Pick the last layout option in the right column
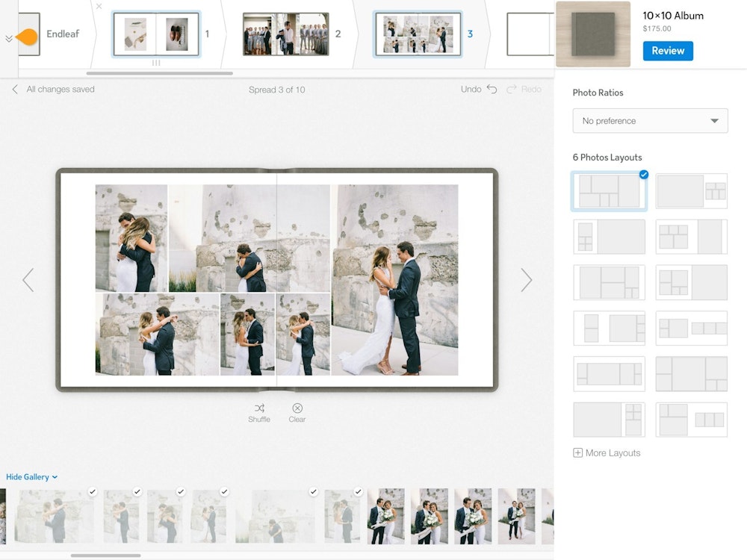The width and height of the screenshot is (747, 560). pos(691,420)
